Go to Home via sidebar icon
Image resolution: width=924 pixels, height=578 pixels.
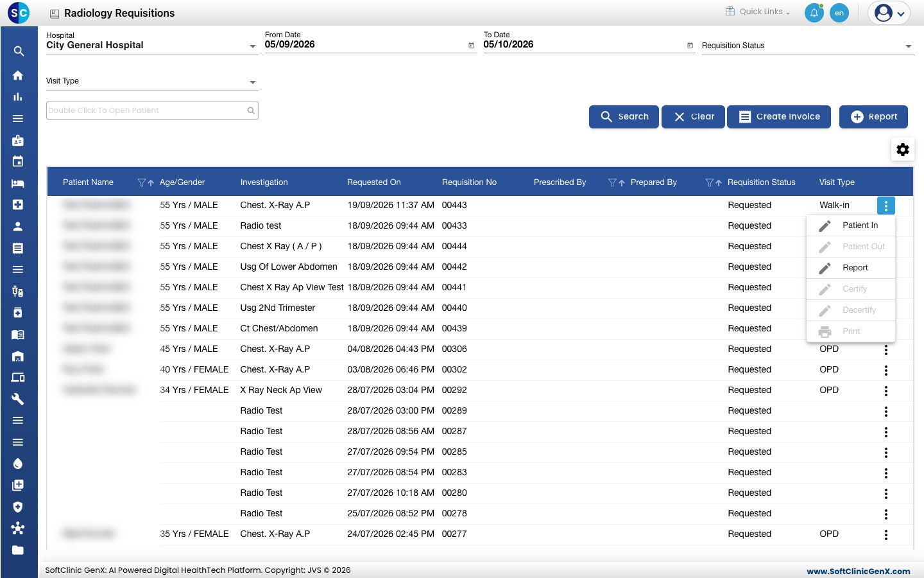[18, 75]
